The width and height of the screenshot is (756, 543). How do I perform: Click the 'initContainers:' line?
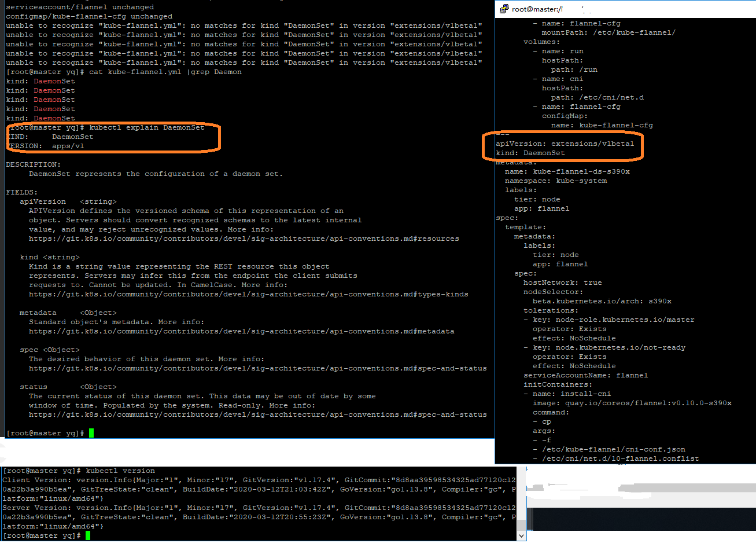(x=558, y=384)
